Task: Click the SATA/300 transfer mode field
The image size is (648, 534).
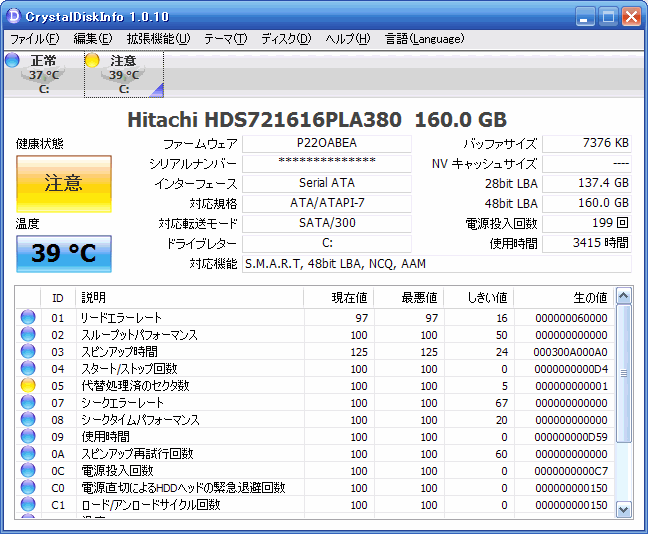Action: click(327, 224)
